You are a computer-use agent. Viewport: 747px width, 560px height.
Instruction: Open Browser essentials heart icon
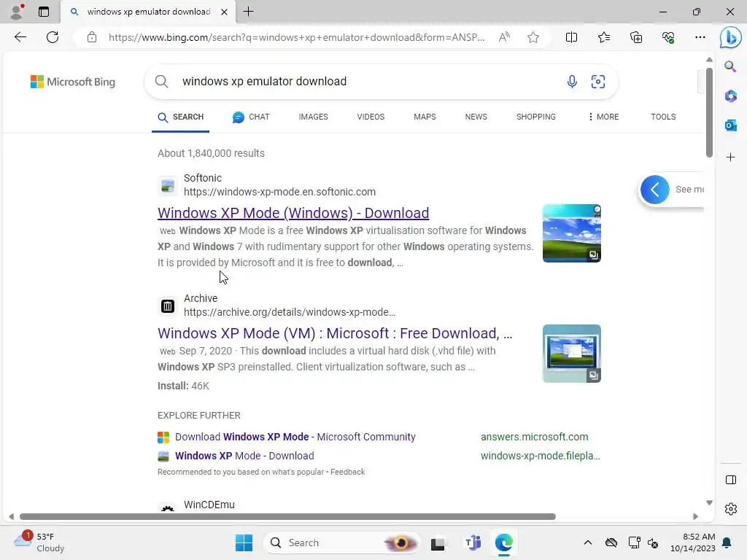click(x=668, y=37)
